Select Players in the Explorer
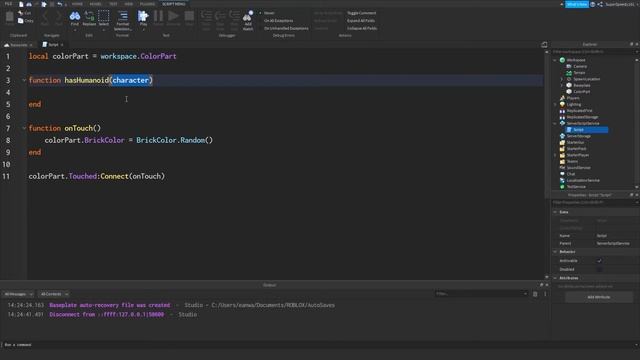The width and height of the screenshot is (640, 360). [x=573, y=98]
